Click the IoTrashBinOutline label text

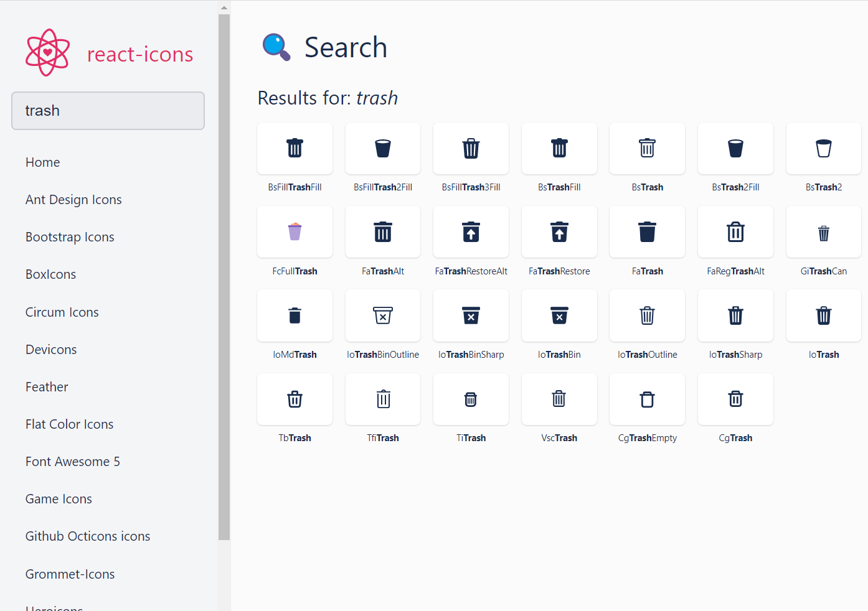(x=383, y=355)
